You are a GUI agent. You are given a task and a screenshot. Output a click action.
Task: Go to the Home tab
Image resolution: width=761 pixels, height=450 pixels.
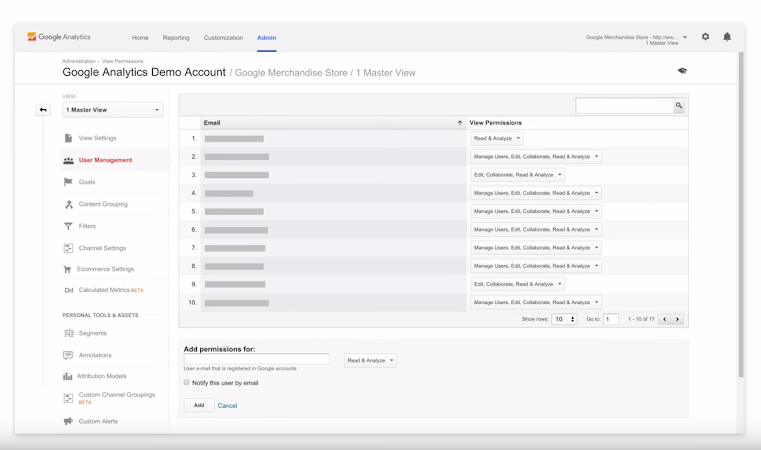(140, 38)
